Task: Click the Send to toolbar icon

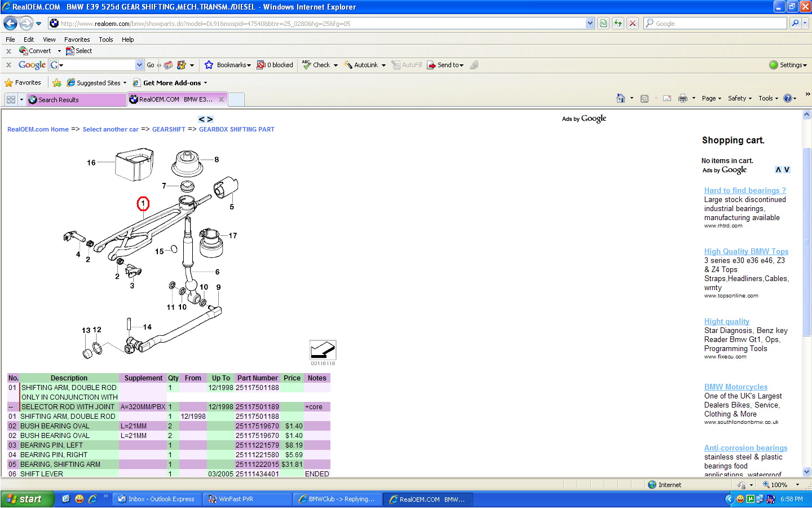Action: coord(431,65)
